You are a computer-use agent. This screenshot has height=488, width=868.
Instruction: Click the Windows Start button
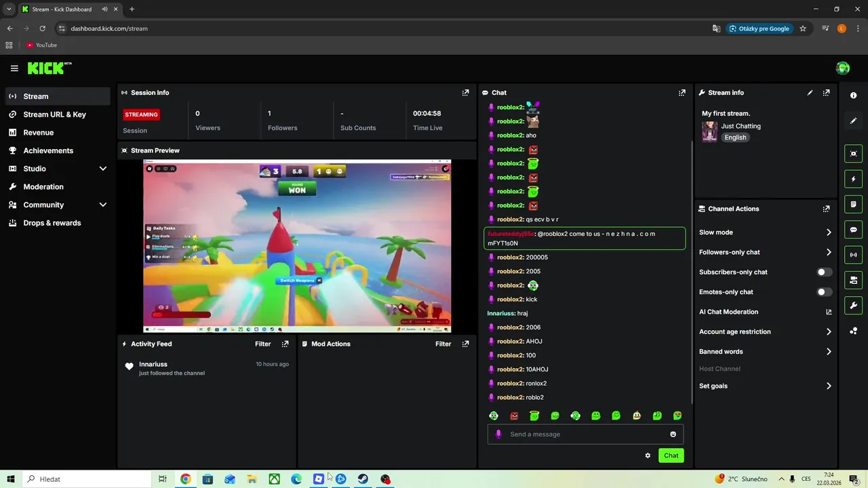(11, 479)
